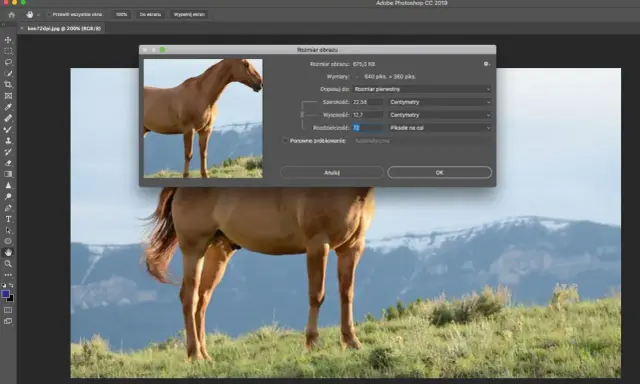Open the Rozdzielczość units dropdown

pos(439,128)
